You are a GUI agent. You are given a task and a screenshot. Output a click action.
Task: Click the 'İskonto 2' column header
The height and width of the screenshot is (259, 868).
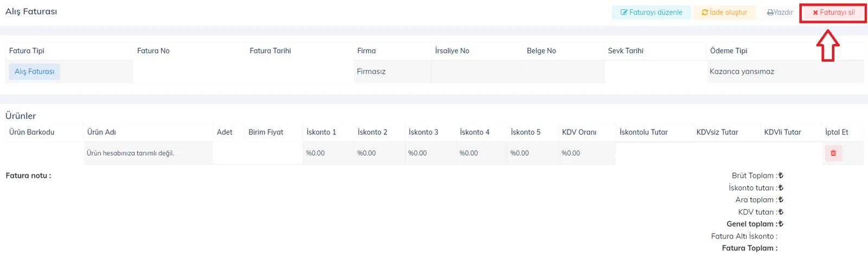[x=372, y=132]
